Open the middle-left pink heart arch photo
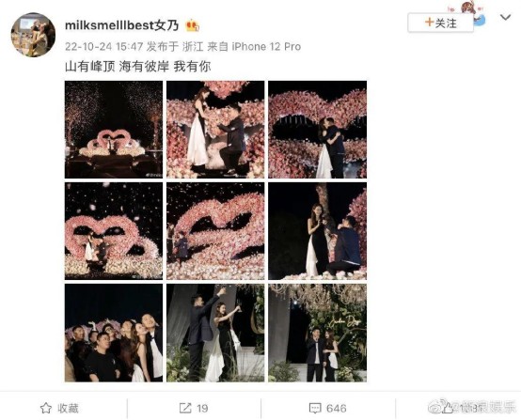Image resolution: width=521 pixels, height=420 pixels. pos(114,231)
